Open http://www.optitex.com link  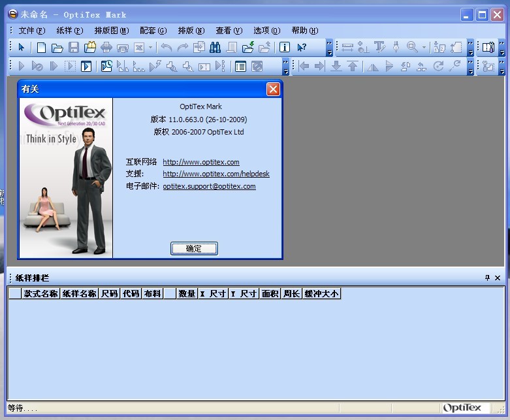[201, 162]
